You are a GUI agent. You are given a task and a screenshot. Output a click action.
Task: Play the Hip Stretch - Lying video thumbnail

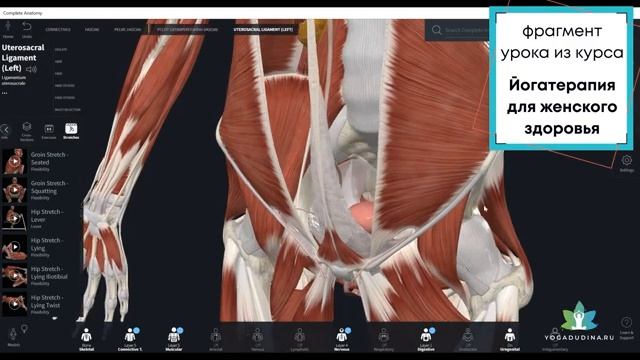point(15,247)
